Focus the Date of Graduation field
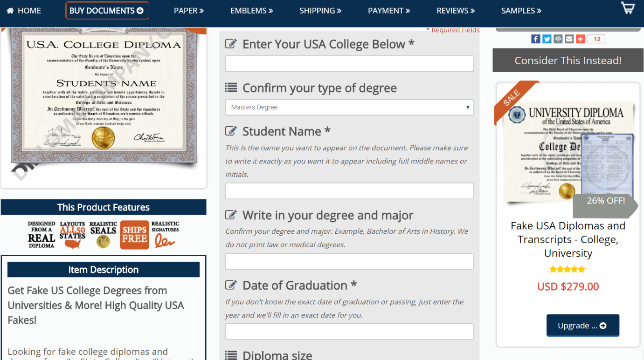Image resolution: width=644 pixels, height=360 pixels. (349, 332)
